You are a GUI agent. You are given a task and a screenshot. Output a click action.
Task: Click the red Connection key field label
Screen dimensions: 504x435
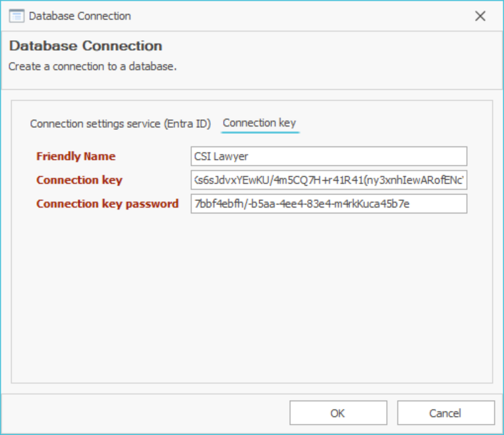coord(79,180)
